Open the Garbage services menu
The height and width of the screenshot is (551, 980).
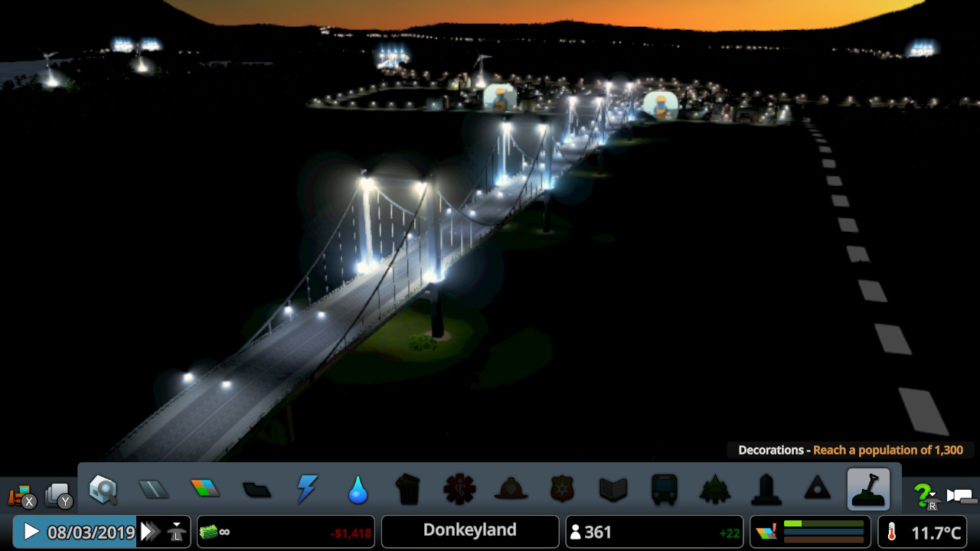click(409, 489)
